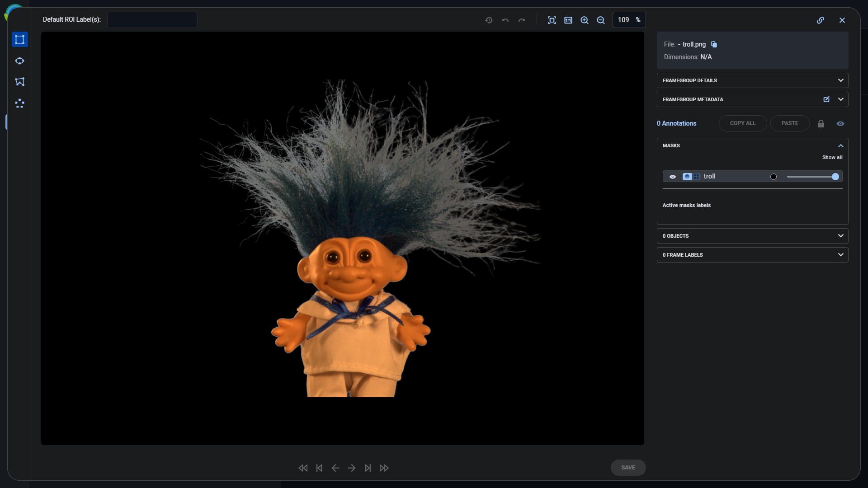Edit the framegroup metadata

point(826,99)
